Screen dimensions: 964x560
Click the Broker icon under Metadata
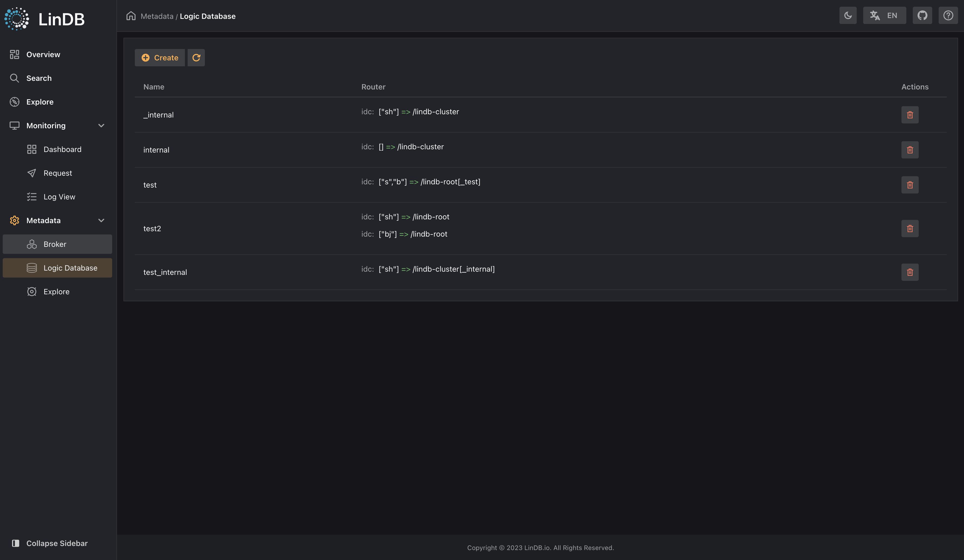click(x=31, y=244)
